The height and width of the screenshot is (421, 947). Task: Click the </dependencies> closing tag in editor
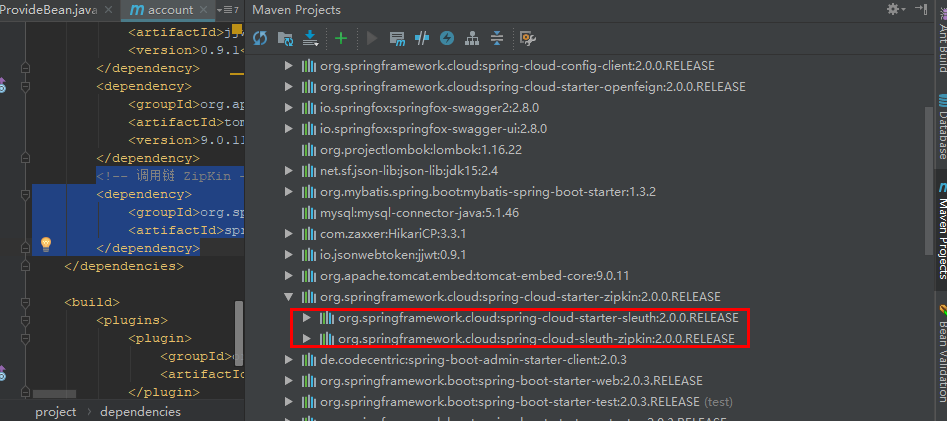pos(124,266)
